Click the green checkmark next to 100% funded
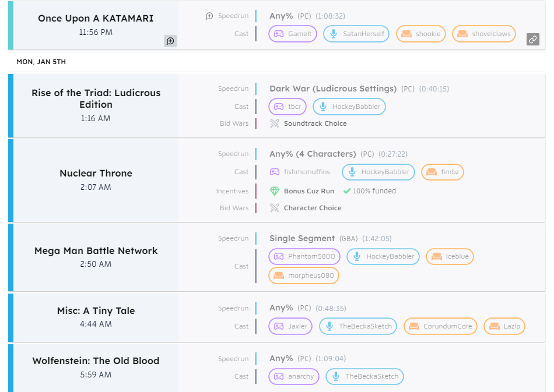 347,191
